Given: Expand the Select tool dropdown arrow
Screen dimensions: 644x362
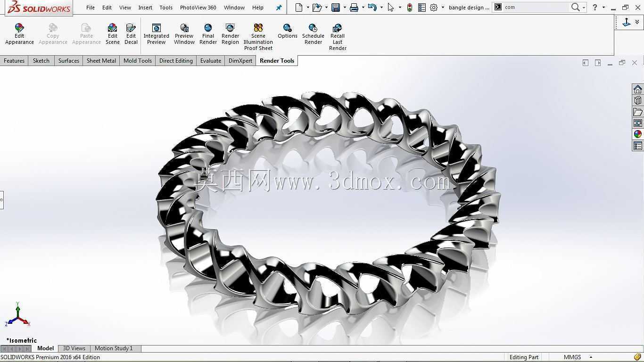Looking at the screenshot, I should 400,7.
